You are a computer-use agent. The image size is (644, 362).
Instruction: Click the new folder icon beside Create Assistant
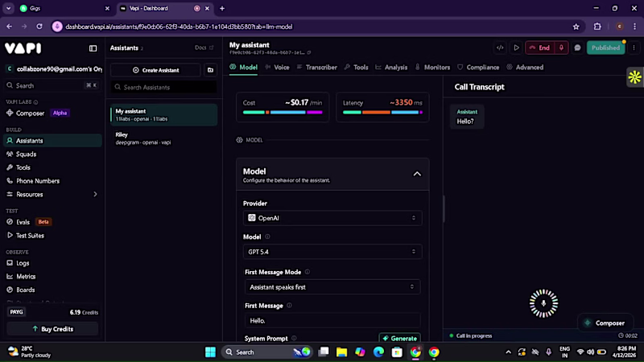pyautogui.click(x=210, y=70)
